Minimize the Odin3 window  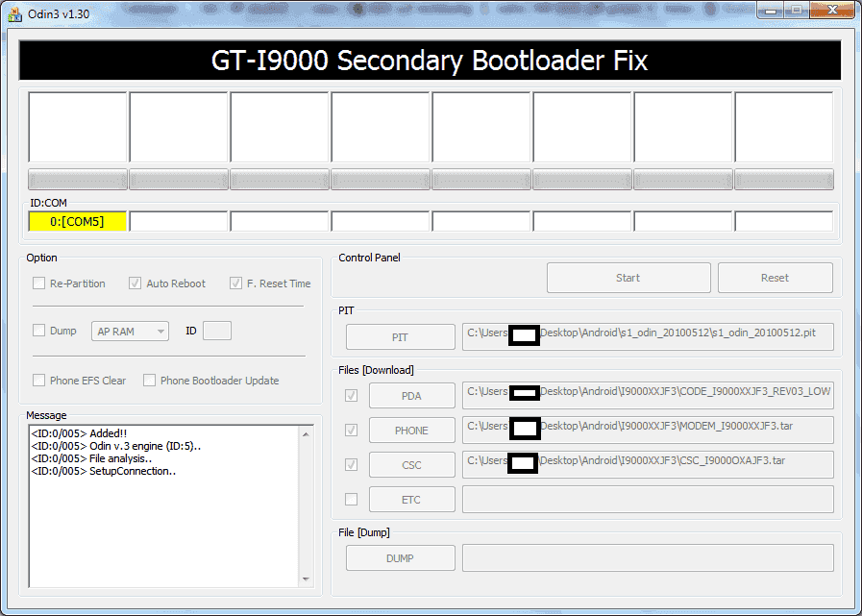(x=771, y=11)
